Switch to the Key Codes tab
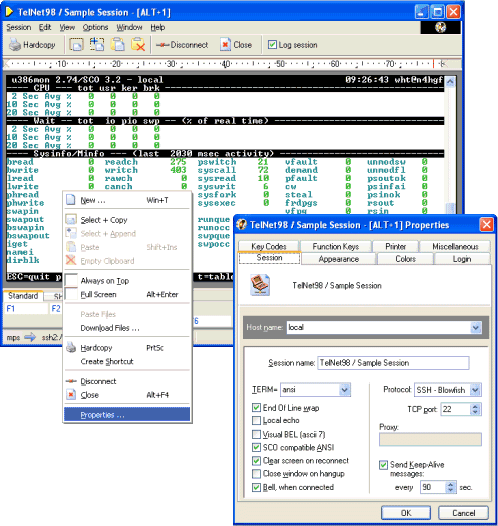Screen dimensions: 498x526 click(x=269, y=246)
